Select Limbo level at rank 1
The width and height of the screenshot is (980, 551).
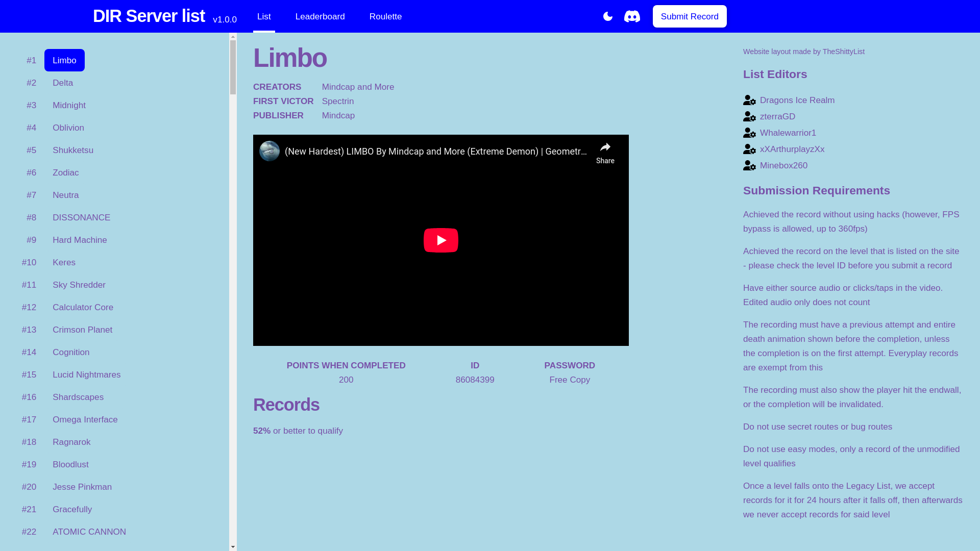pos(64,60)
